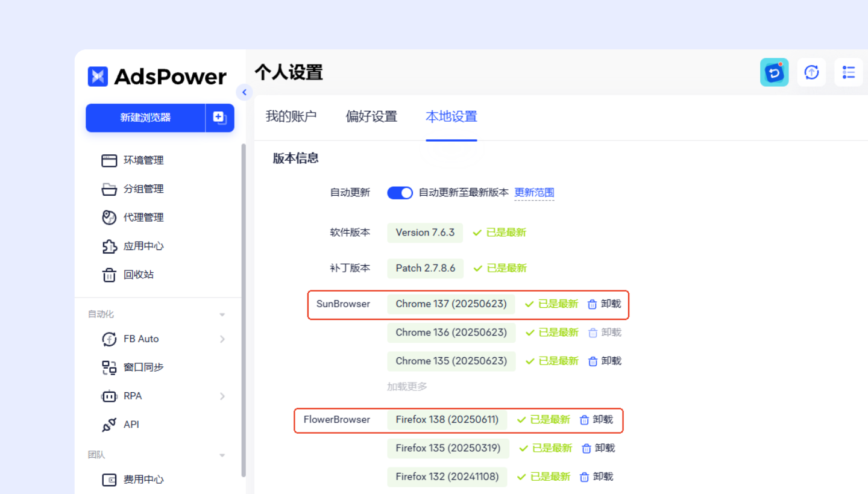The image size is (868, 494).
Task: Click 已是最新 status next to Version 7.6.3
Action: pos(499,233)
